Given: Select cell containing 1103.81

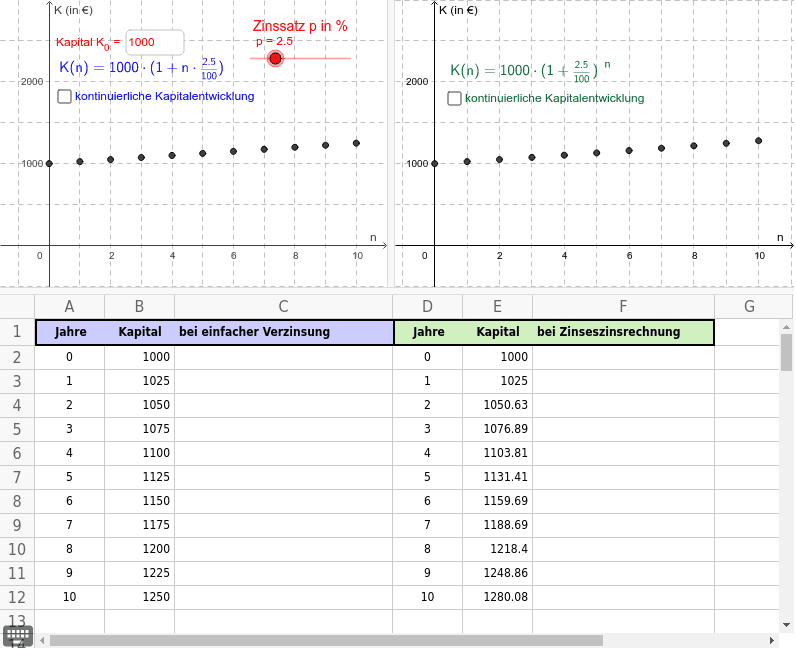Looking at the screenshot, I should point(498,452).
